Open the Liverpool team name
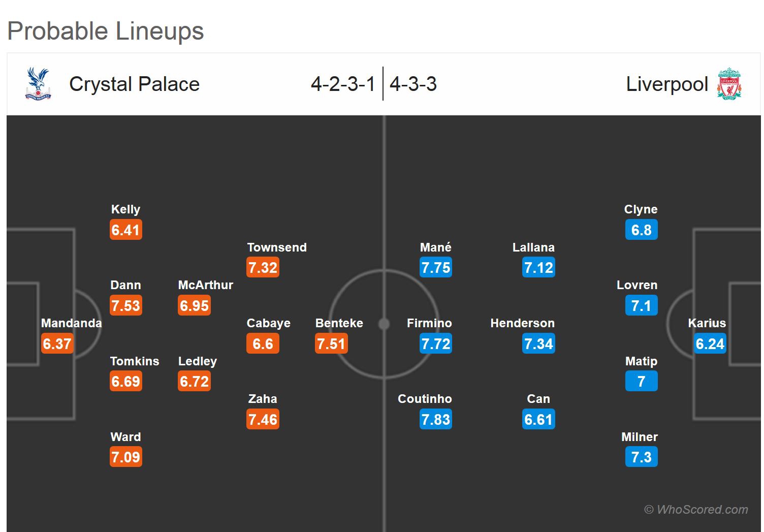This screenshot has width=764, height=532. tap(666, 84)
